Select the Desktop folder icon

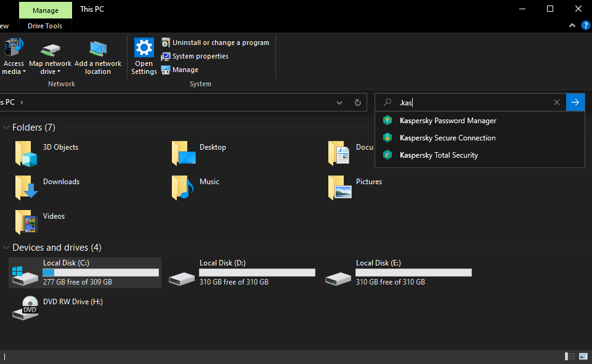coord(184,153)
